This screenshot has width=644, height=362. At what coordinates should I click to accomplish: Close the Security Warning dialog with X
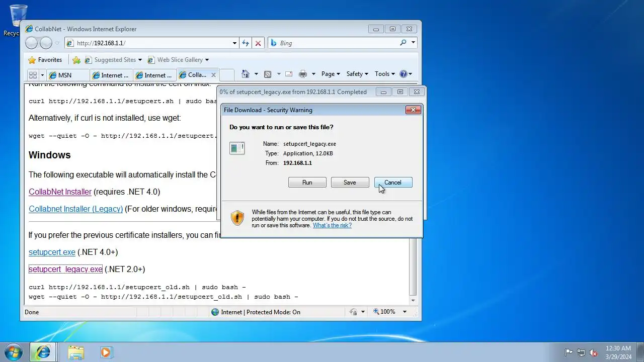tap(413, 110)
